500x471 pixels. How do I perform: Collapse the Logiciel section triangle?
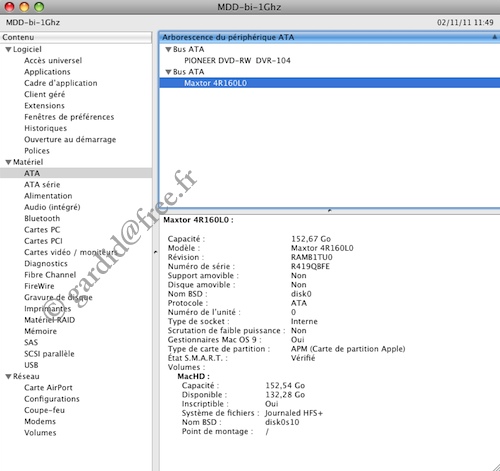9,50
